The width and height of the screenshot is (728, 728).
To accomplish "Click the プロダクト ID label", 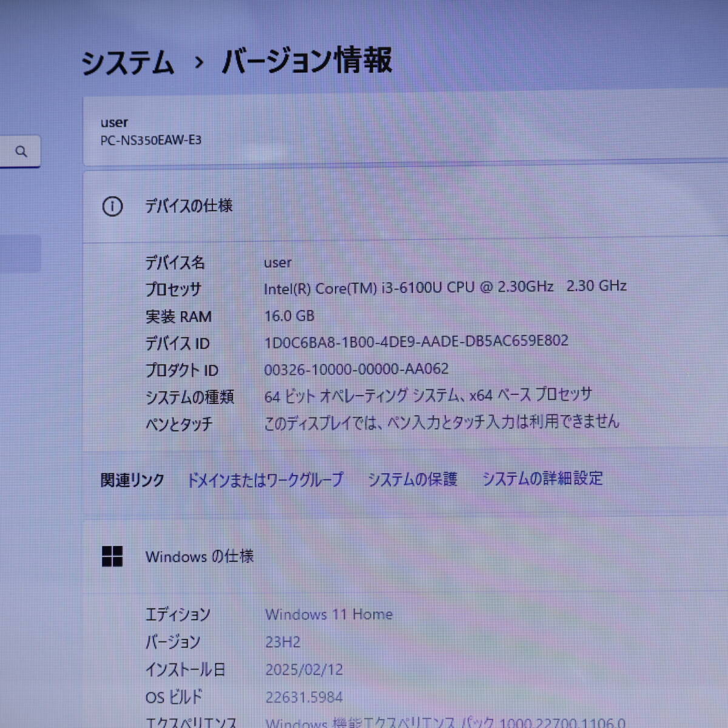I will click(181, 370).
